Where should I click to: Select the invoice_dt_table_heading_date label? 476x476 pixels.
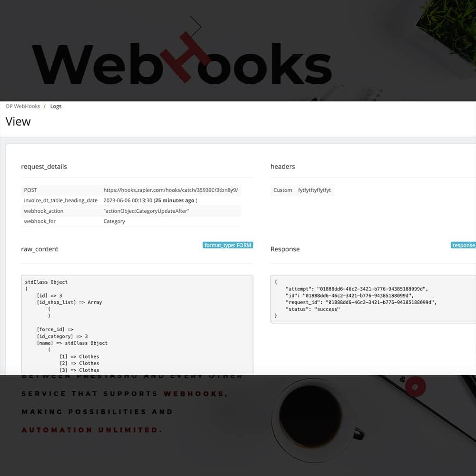point(61,200)
